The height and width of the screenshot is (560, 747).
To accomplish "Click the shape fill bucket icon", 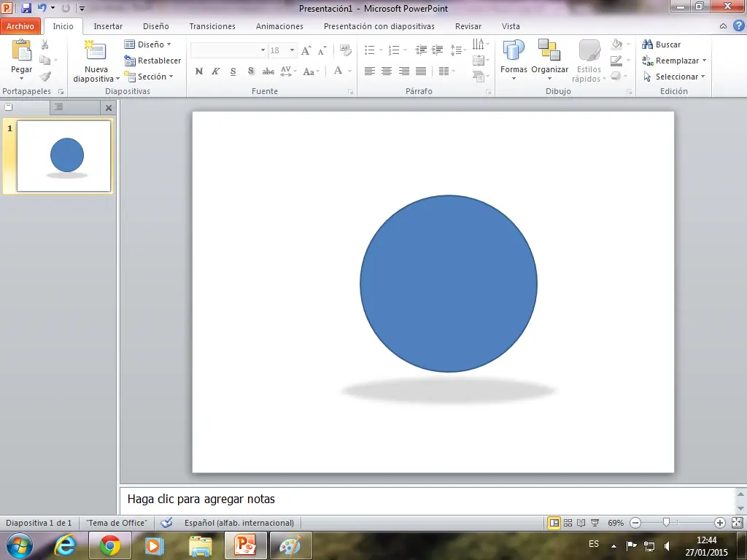I will coord(617,44).
